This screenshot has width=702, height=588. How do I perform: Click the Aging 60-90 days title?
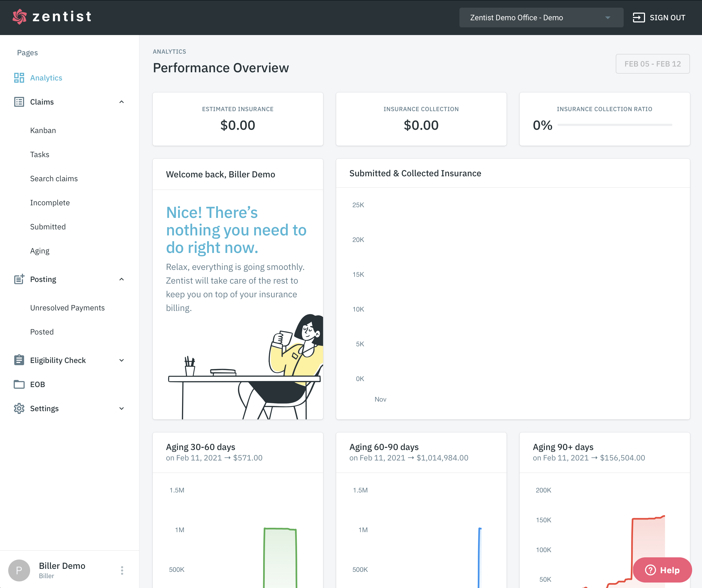[384, 447]
